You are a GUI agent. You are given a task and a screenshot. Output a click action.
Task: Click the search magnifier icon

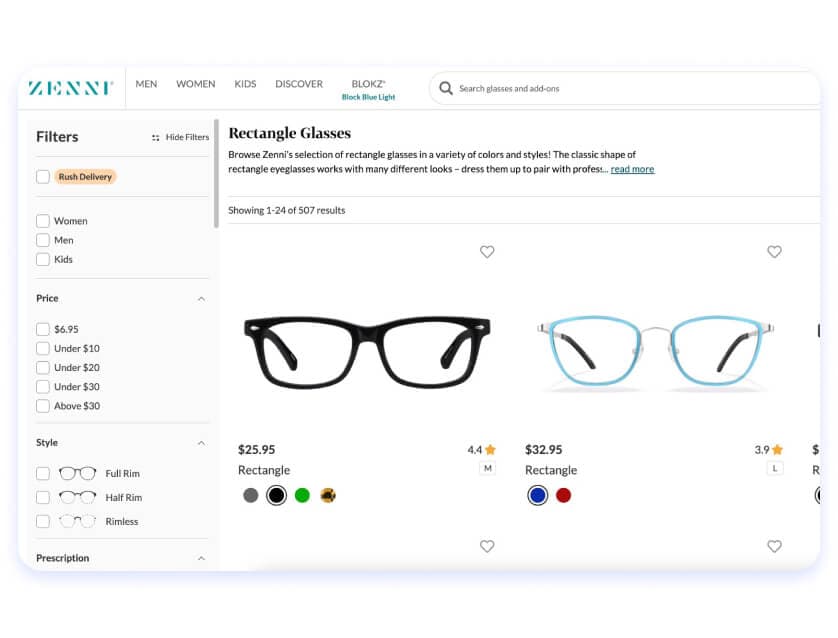(446, 88)
